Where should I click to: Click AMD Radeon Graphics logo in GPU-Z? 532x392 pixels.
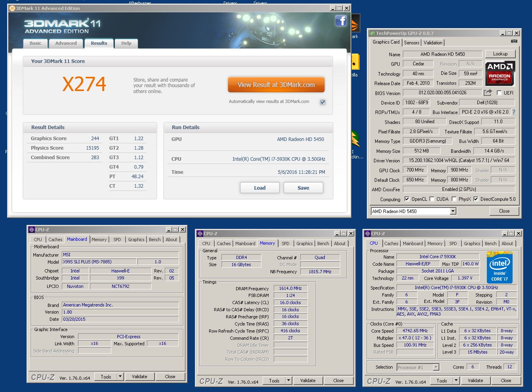500,74
